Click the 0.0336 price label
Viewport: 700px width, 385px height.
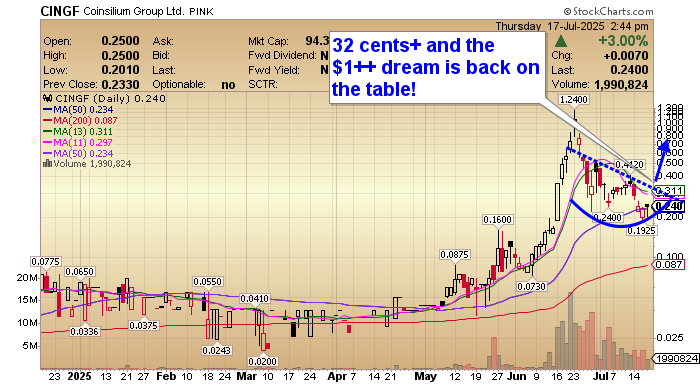tap(84, 331)
